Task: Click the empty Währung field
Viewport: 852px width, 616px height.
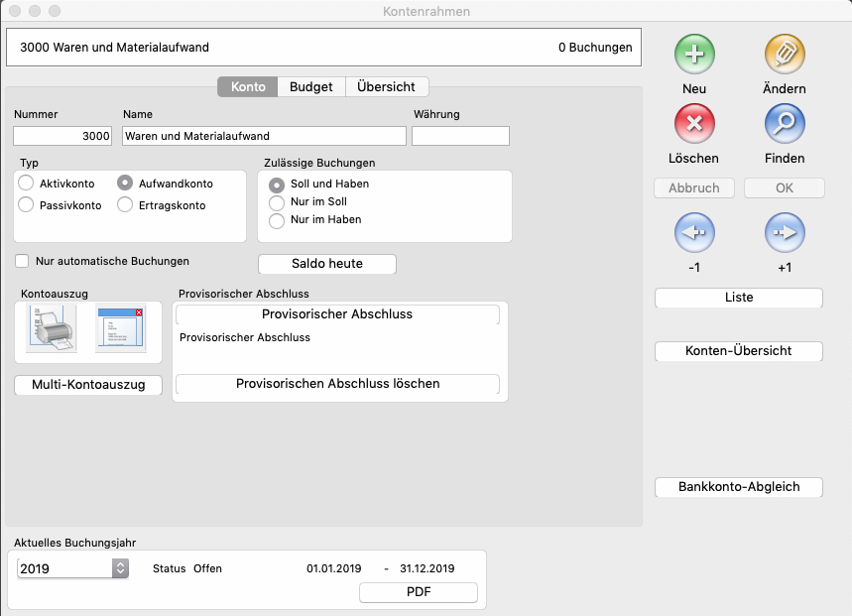Action: [x=460, y=136]
